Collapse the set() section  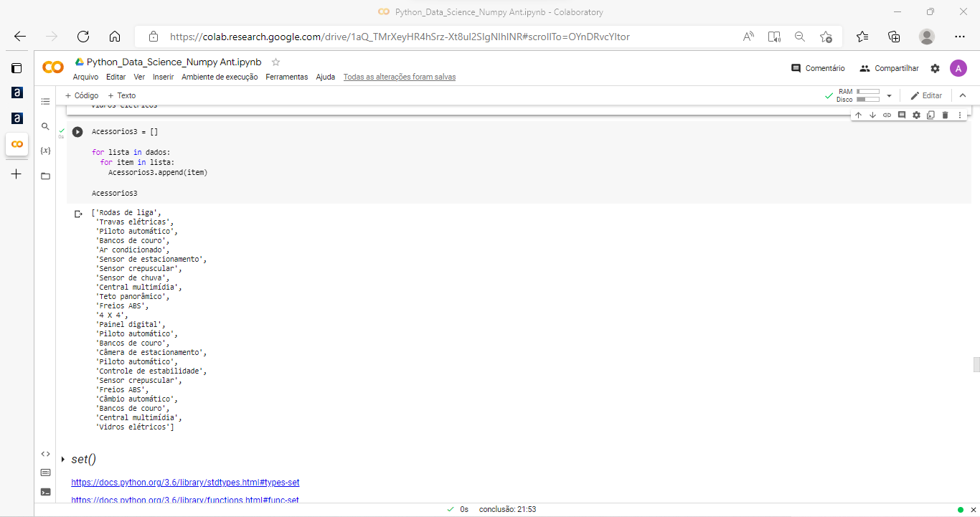point(63,460)
